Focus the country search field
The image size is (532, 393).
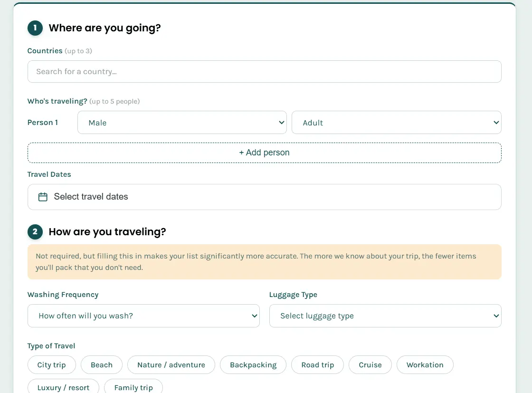pos(264,72)
